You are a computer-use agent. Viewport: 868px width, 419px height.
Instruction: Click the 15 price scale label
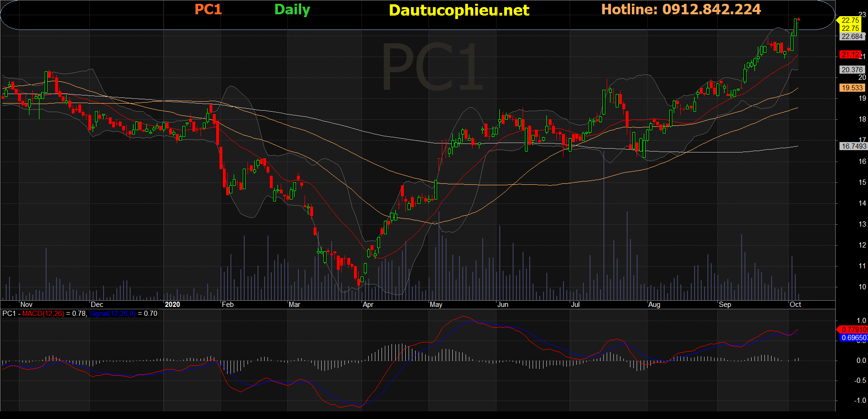(862, 182)
